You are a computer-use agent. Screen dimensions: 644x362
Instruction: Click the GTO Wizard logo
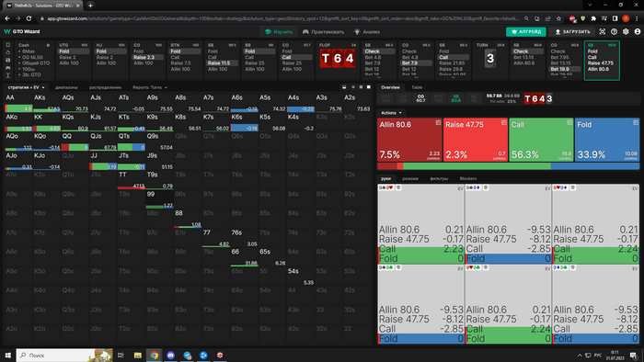click(x=22, y=31)
